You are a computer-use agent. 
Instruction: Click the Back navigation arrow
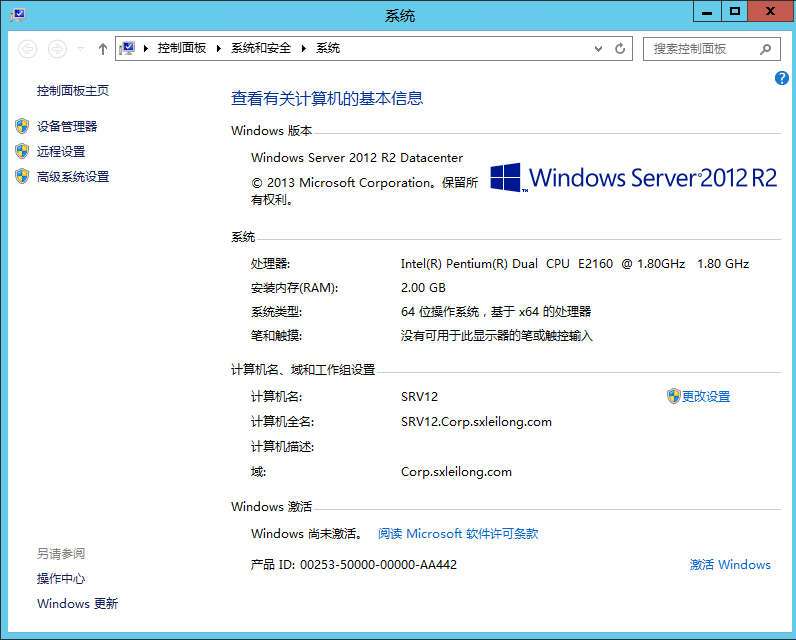(x=27, y=49)
